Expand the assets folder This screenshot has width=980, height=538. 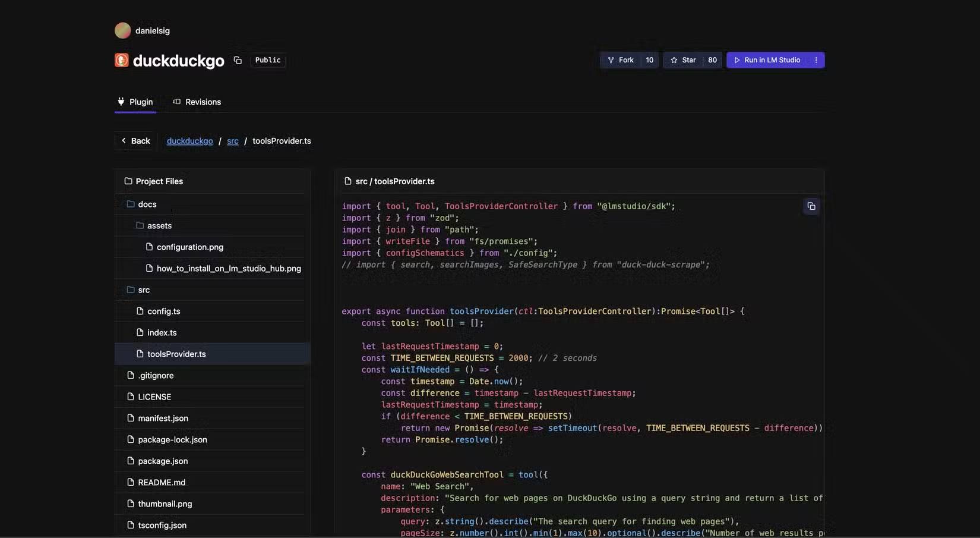coord(159,225)
